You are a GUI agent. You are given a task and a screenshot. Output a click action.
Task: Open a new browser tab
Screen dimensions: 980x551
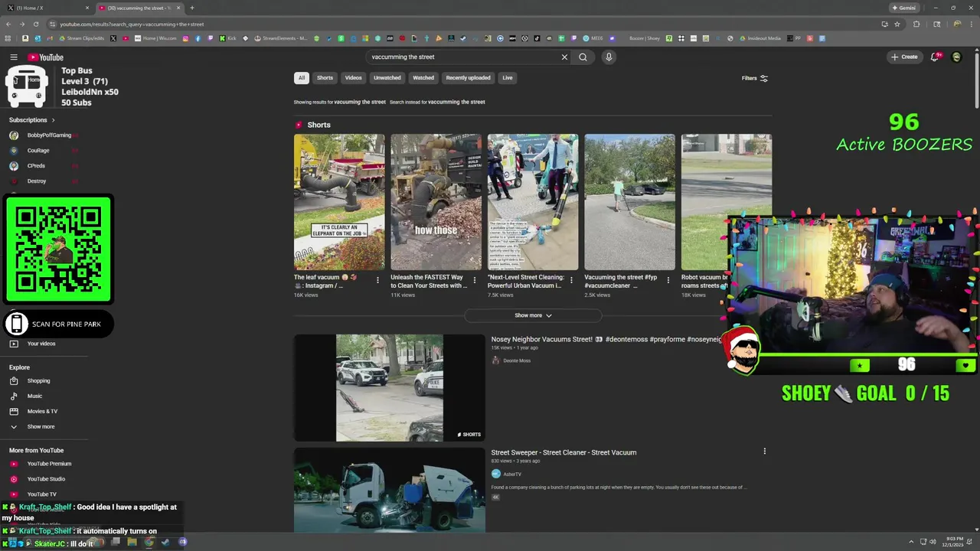click(x=192, y=8)
